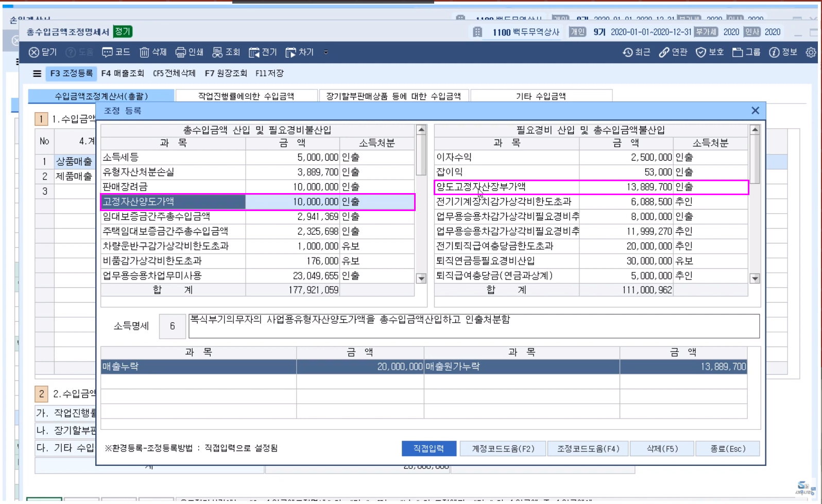Go to previous period with 전기
The height and width of the screenshot is (504, 822).
[254, 52]
